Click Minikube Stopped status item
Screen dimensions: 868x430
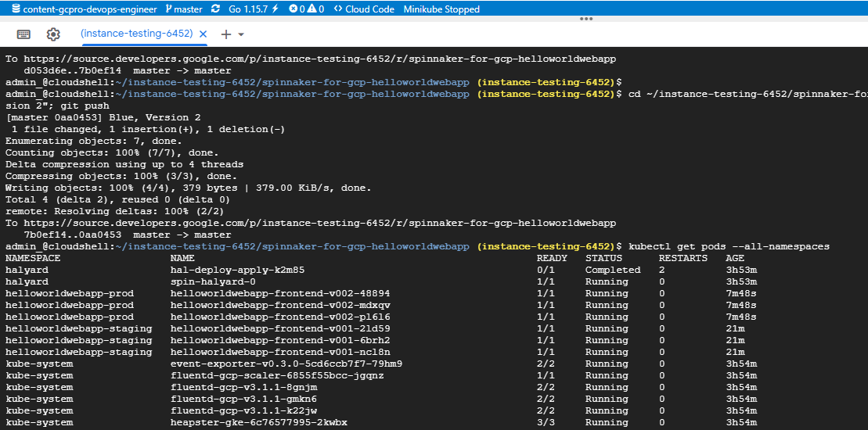441,9
